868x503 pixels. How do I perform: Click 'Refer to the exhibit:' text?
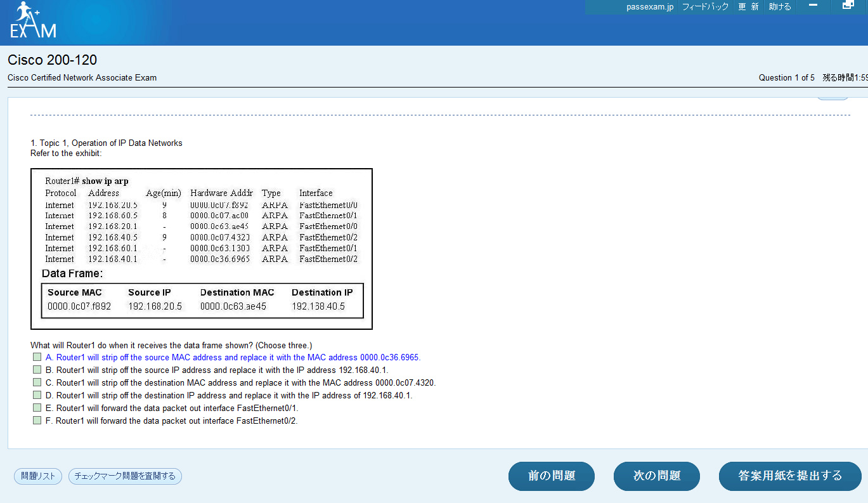(x=66, y=154)
